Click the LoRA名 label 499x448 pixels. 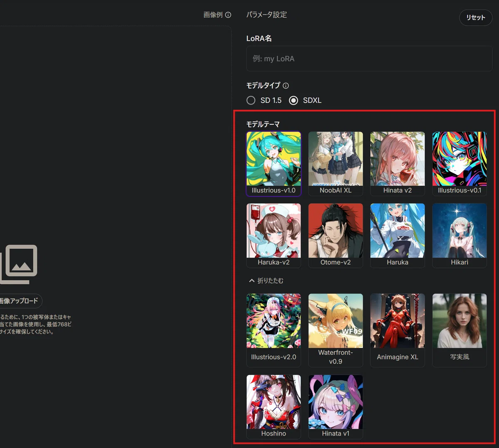point(259,38)
